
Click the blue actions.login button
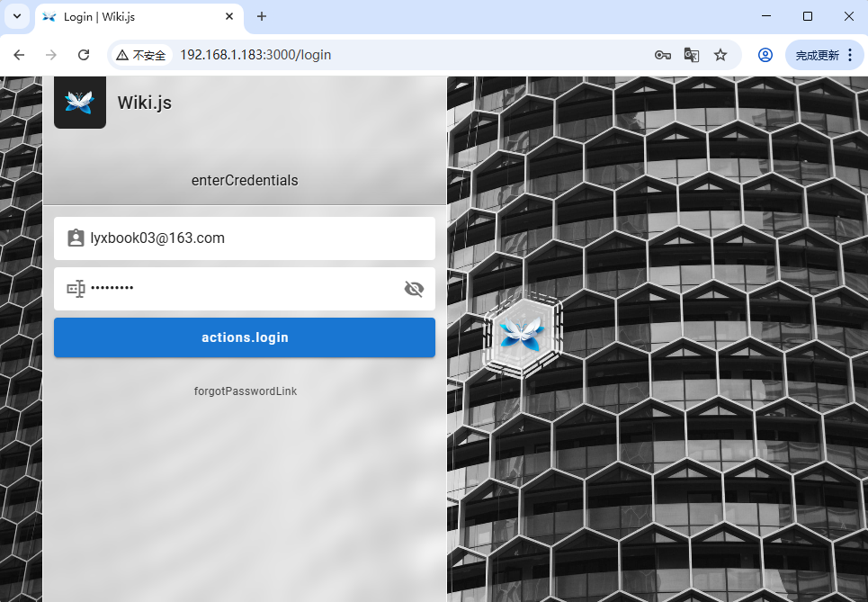click(245, 337)
